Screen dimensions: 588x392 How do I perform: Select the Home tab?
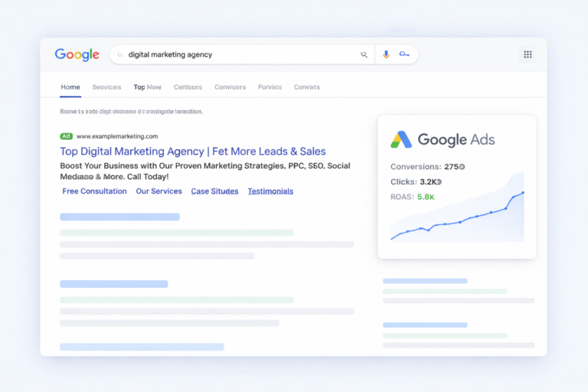click(70, 87)
